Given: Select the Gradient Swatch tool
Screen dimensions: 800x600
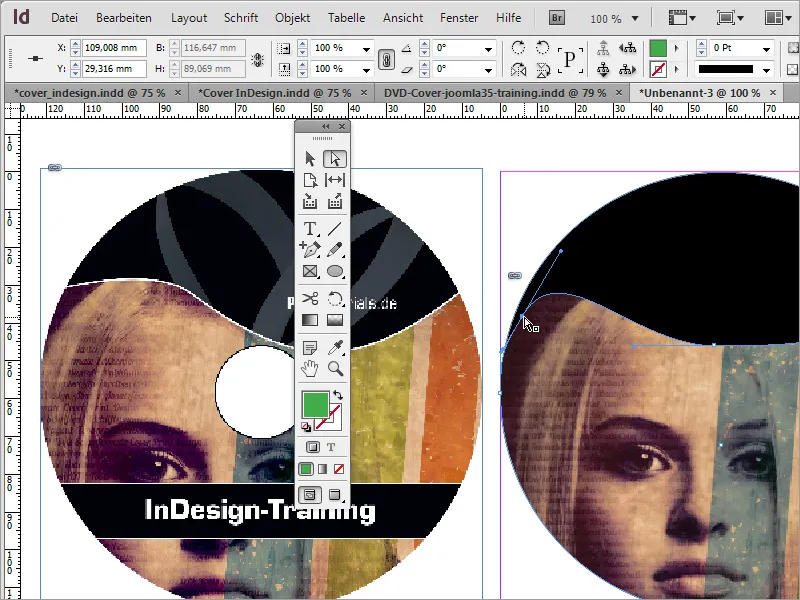Looking at the screenshot, I should pyautogui.click(x=310, y=320).
